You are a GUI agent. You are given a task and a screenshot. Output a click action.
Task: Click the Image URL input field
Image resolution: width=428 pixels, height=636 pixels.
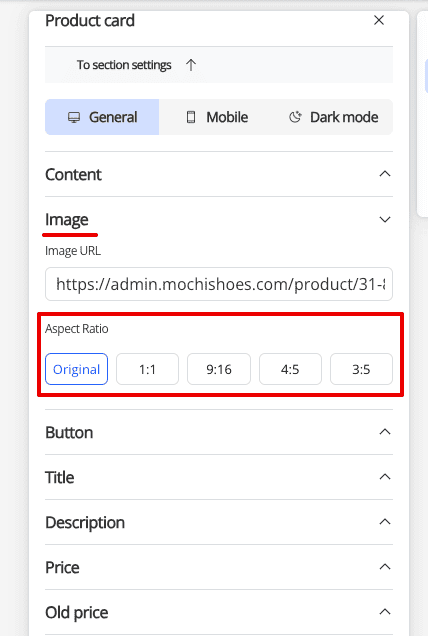pos(219,284)
